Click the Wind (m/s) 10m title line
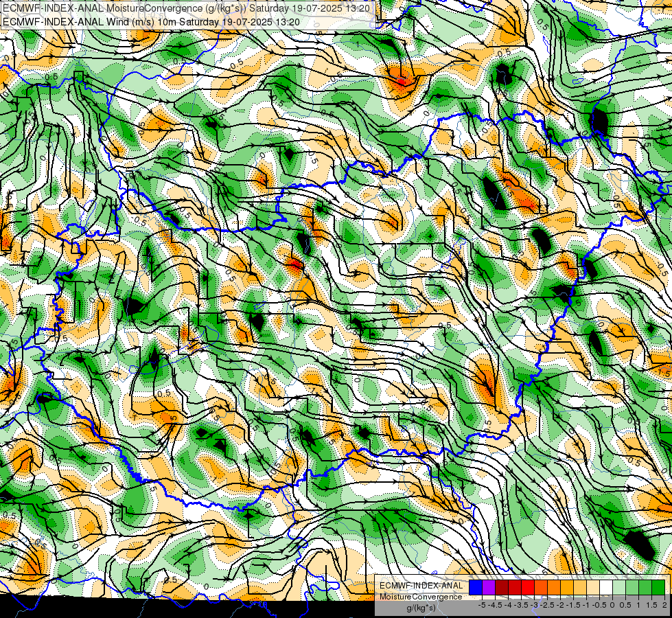672x618 pixels. (x=151, y=21)
